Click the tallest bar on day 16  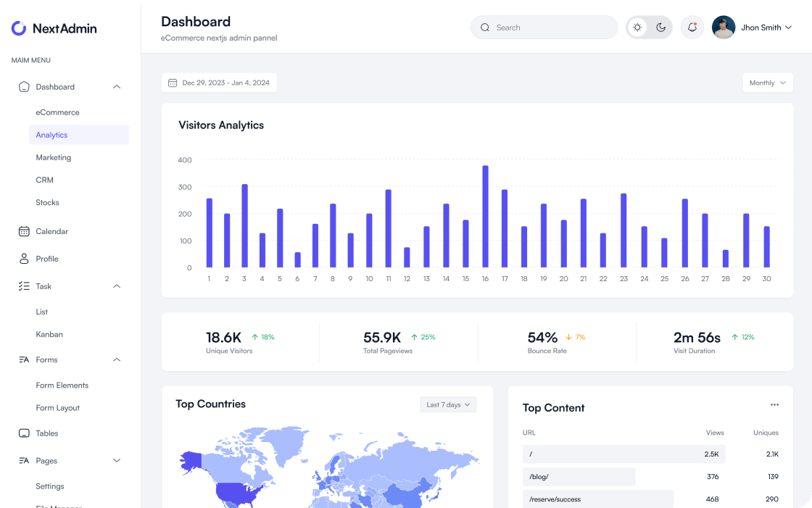(x=485, y=217)
